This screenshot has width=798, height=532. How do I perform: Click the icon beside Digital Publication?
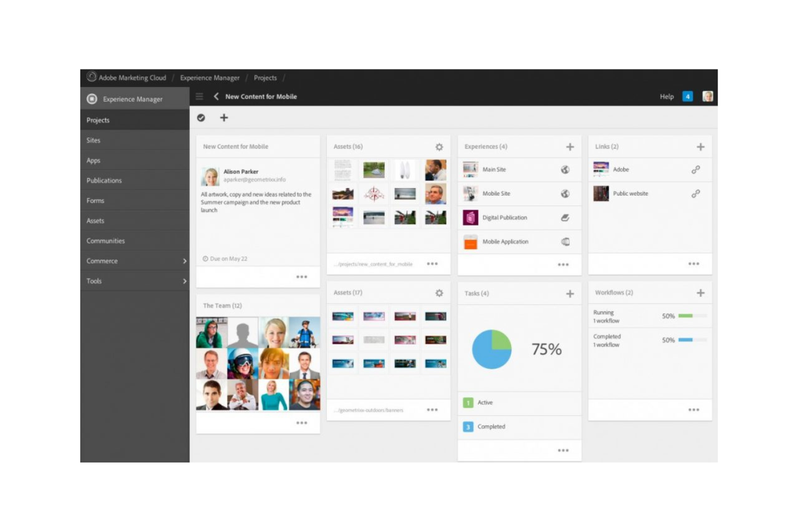pyautogui.click(x=565, y=218)
